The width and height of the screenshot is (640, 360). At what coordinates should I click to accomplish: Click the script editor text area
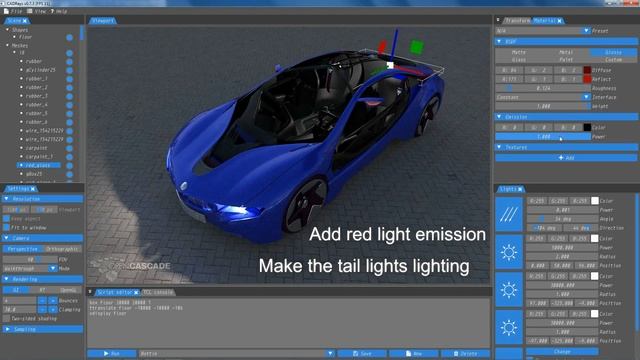tap(289, 322)
